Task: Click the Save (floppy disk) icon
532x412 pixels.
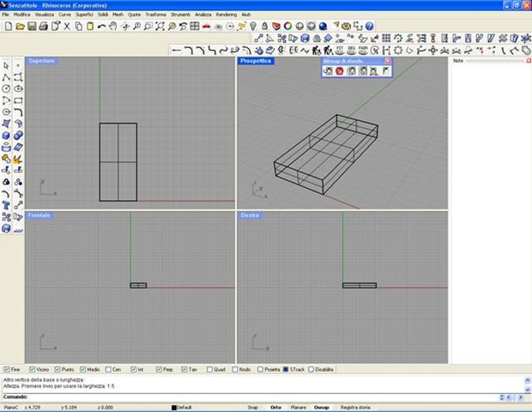Action: [33, 27]
